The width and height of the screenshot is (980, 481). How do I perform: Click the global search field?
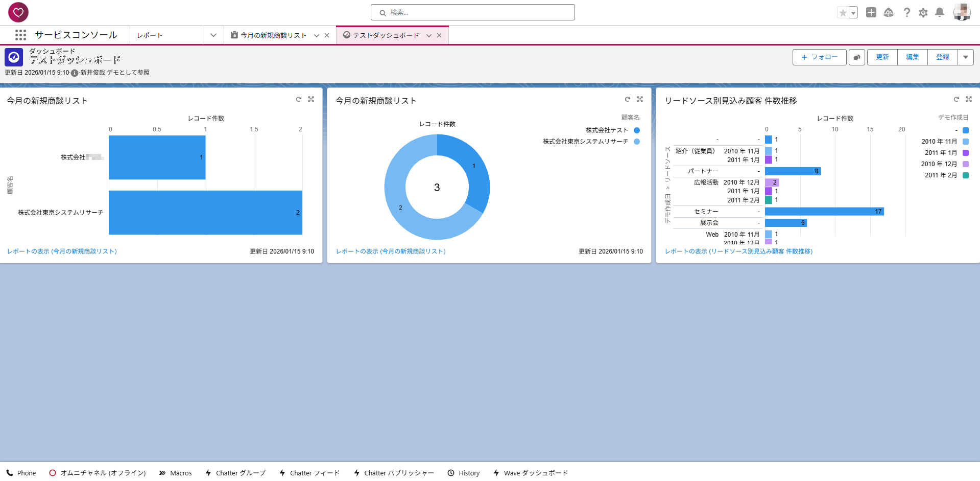[472, 12]
